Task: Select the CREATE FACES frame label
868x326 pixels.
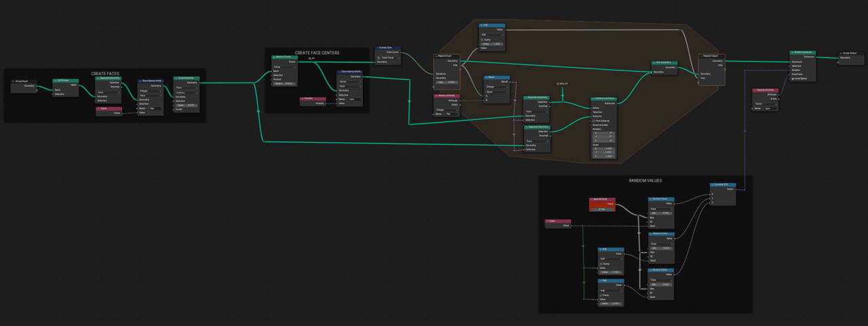Action: pyautogui.click(x=105, y=73)
